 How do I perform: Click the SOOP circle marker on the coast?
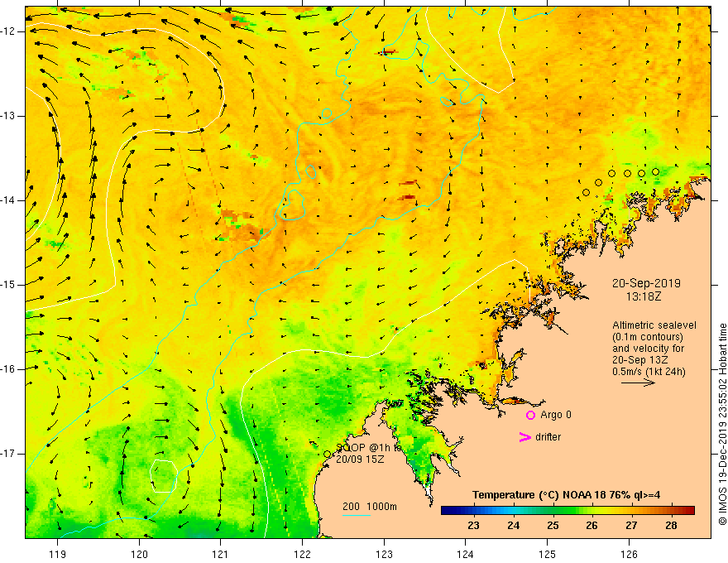point(327,455)
